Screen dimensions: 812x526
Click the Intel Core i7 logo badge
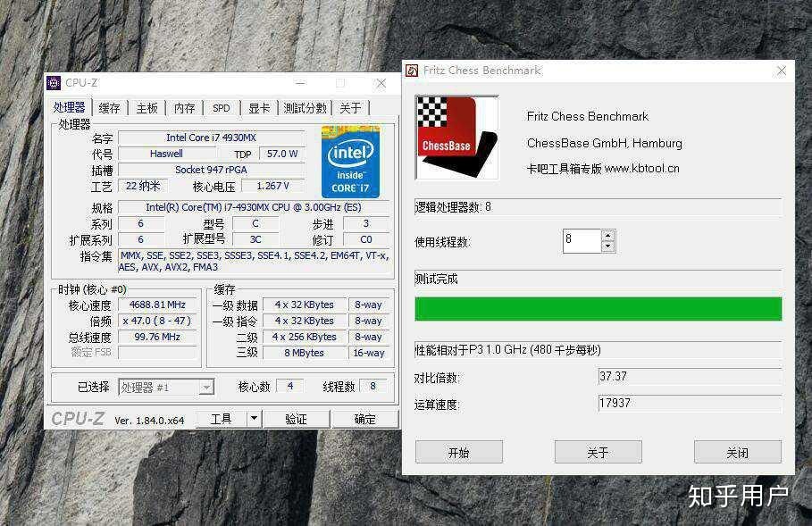point(350,162)
